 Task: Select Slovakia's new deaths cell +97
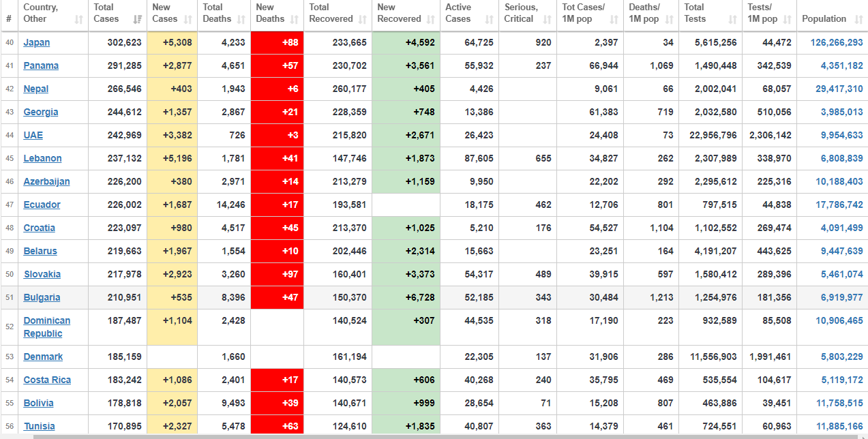(278, 274)
